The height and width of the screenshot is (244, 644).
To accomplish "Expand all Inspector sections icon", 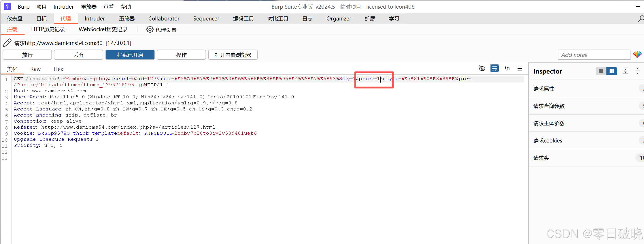I will click(625, 71).
